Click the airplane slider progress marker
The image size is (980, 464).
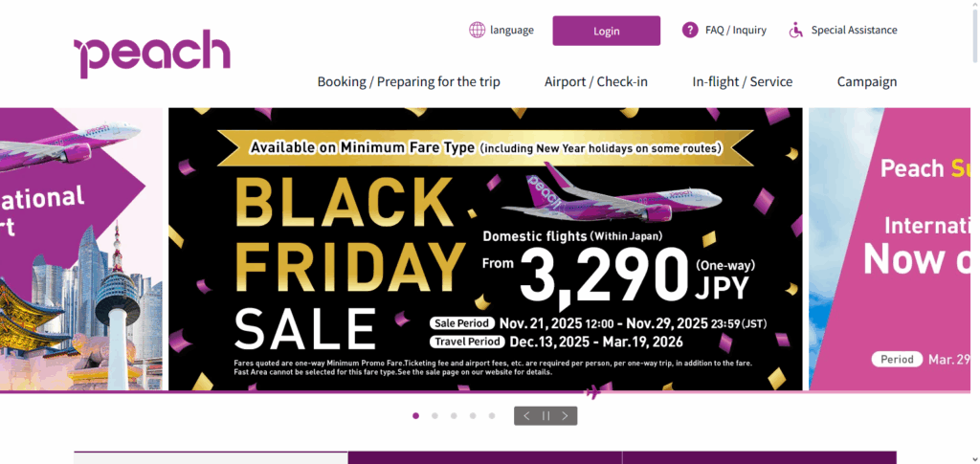[x=593, y=391]
